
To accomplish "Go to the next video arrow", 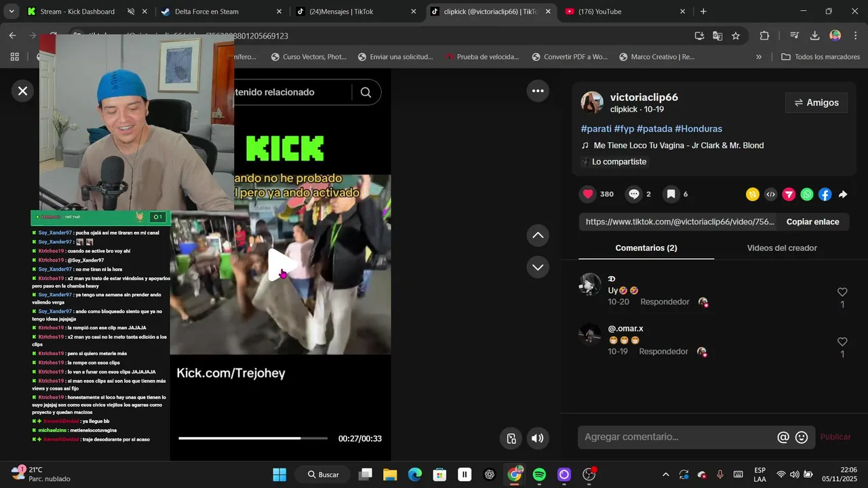I will pyautogui.click(x=538, y=267).
